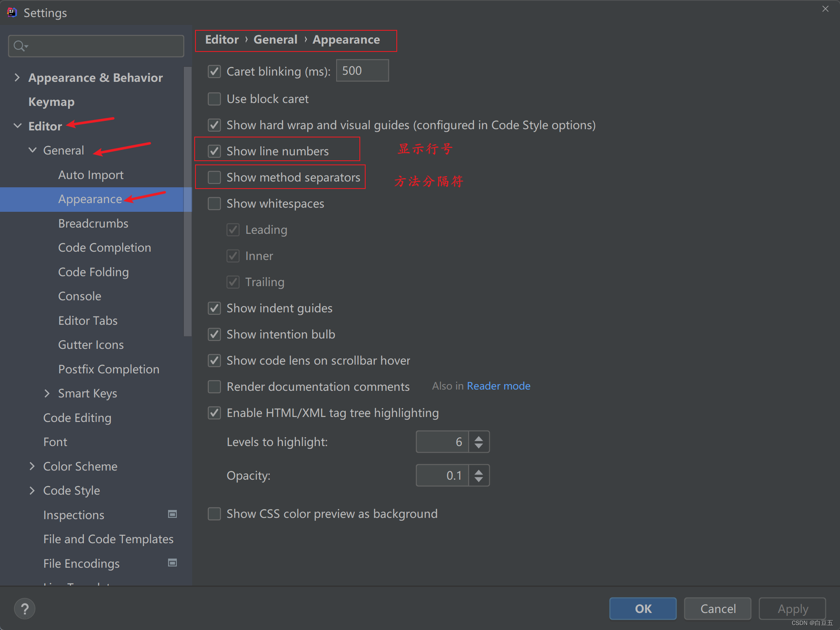Screen dimensions: 840x630
Task: Toggle Show indent guides
Action: [214, 308]
